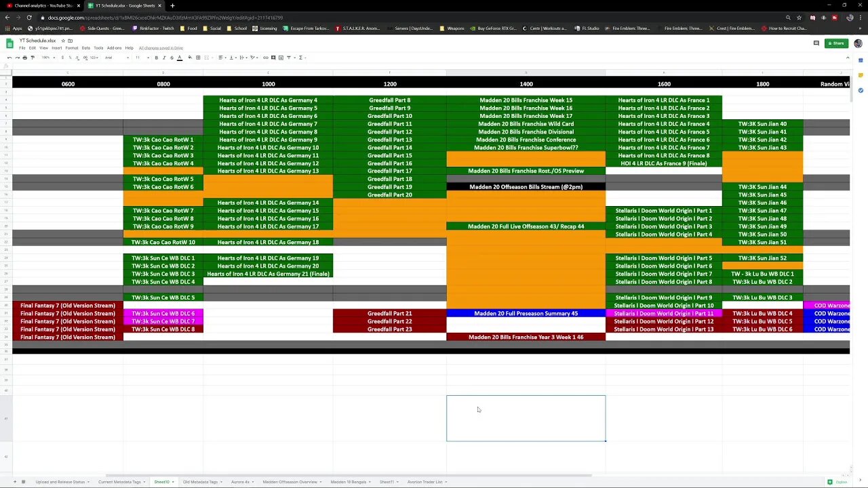The height and width of the screenshot is (488, 868).
Task: Open the Weapons bookmarks folder
Action: [452, 28]
